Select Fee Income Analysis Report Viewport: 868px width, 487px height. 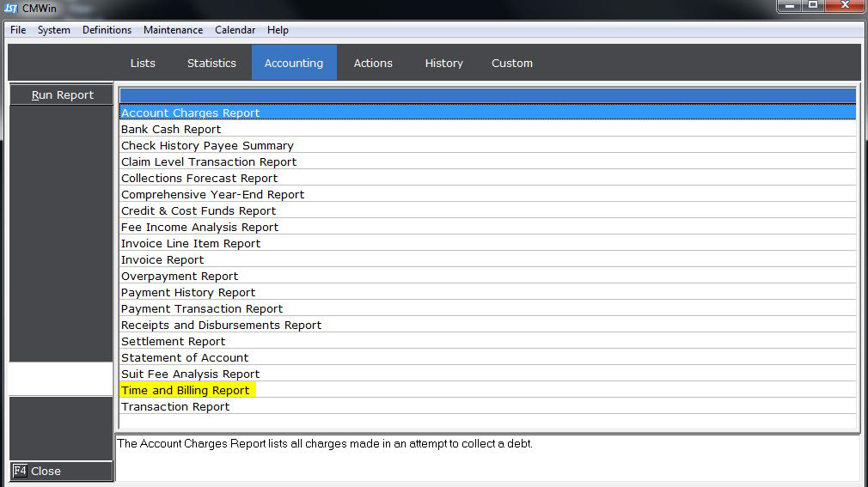pos(199,228)
